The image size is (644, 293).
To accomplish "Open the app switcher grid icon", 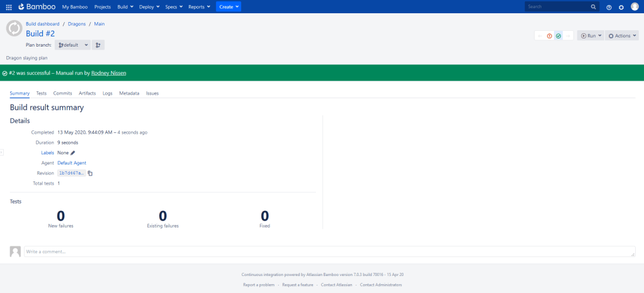I will click(x=9, y=7).
